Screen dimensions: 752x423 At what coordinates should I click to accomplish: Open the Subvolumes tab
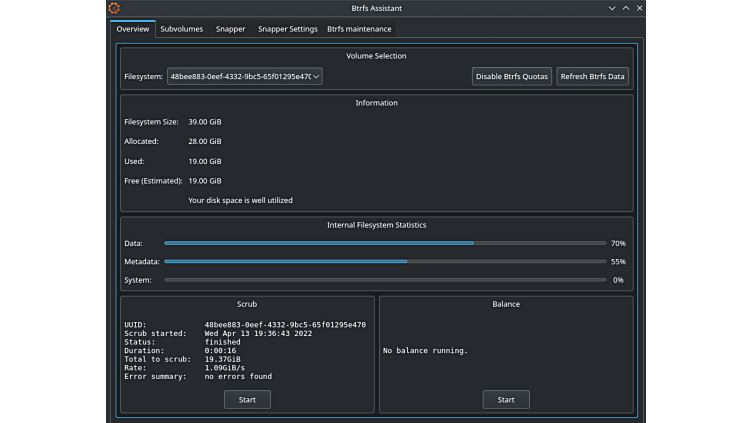pos(182,29)
